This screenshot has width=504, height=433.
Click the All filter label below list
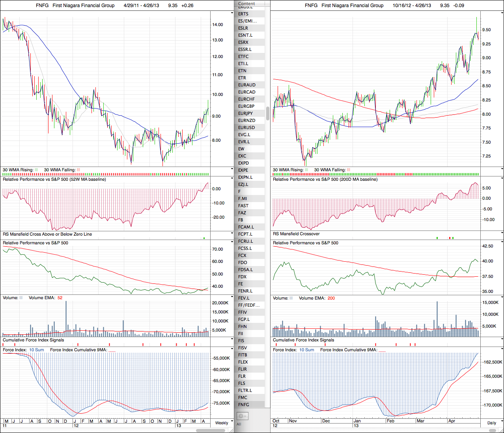coord(239,424)
